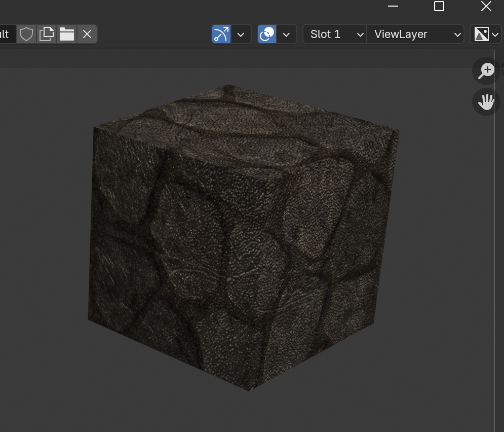Expand the gizmo options dropdown arrow

click(241, 34)
